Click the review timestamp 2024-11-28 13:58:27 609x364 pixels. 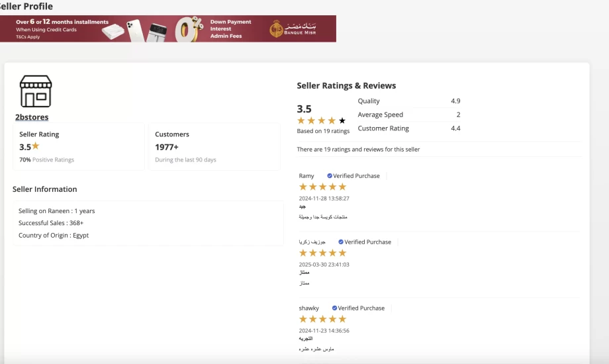324,198
